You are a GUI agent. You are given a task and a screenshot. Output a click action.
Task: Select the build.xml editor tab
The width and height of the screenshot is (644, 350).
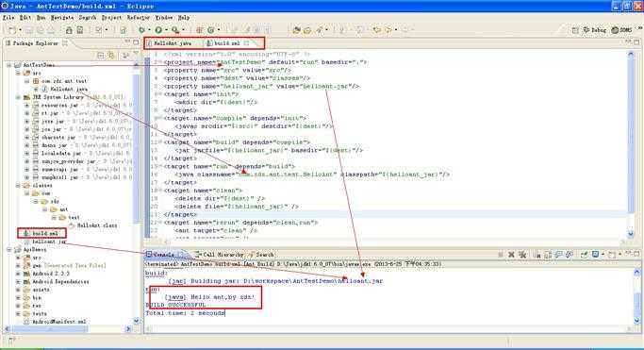click(227, 43)
